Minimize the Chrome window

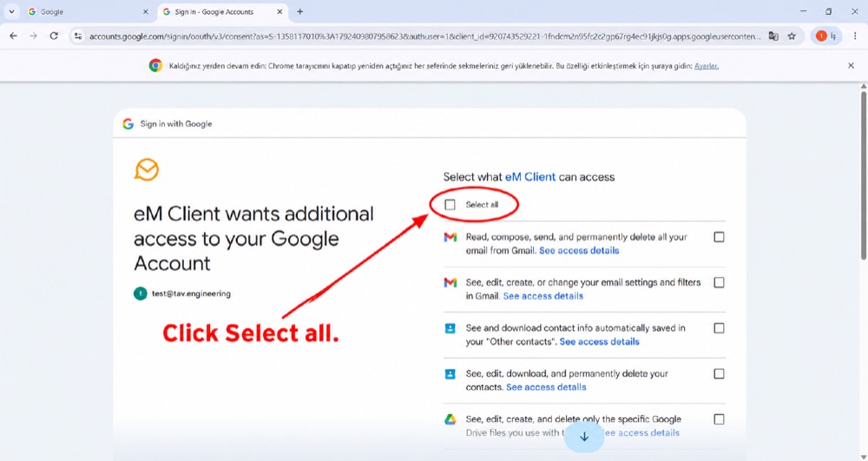click(x=804, y=11)
